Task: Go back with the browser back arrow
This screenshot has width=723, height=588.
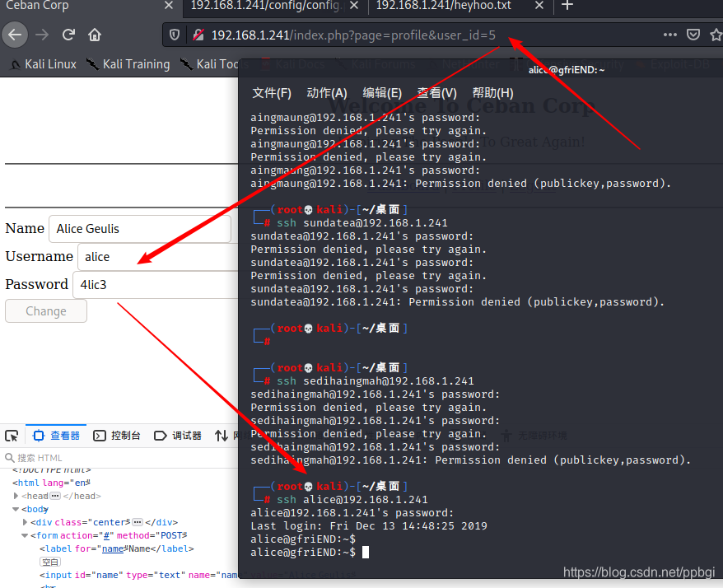Action: pos(15,35)
